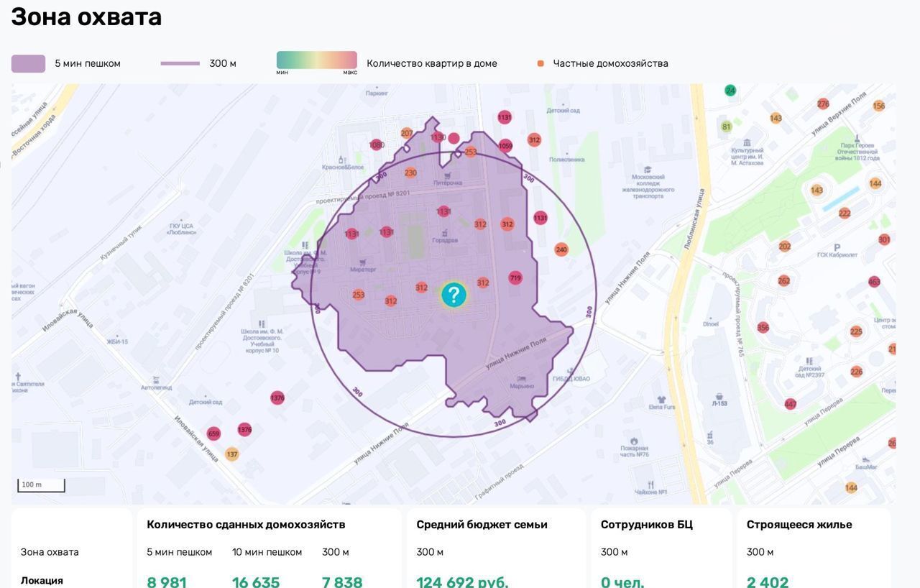Screen dimensions: 920x588
Task: Open the pink marker numbered 463
Action: [x=874, y=282]
